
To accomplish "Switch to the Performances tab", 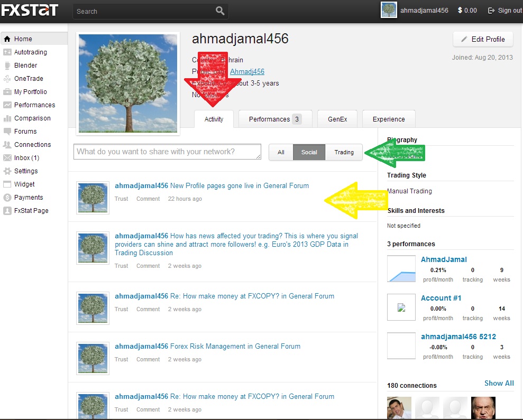I will click(275, 119).
